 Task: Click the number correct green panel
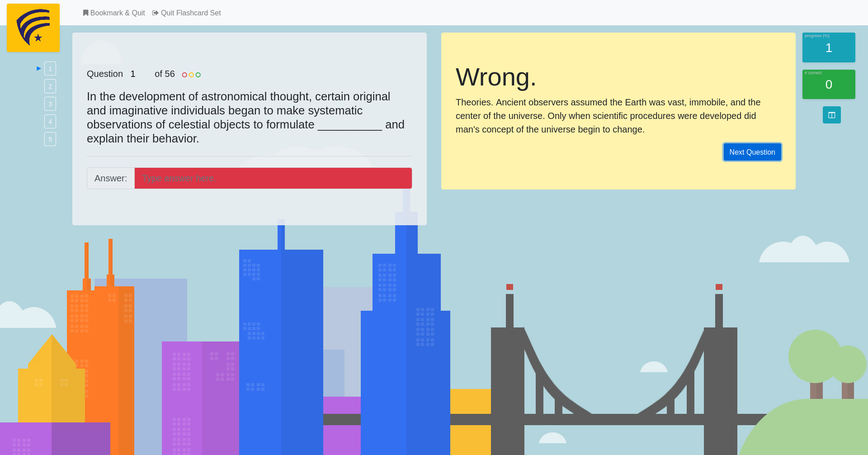click(829, 84)
